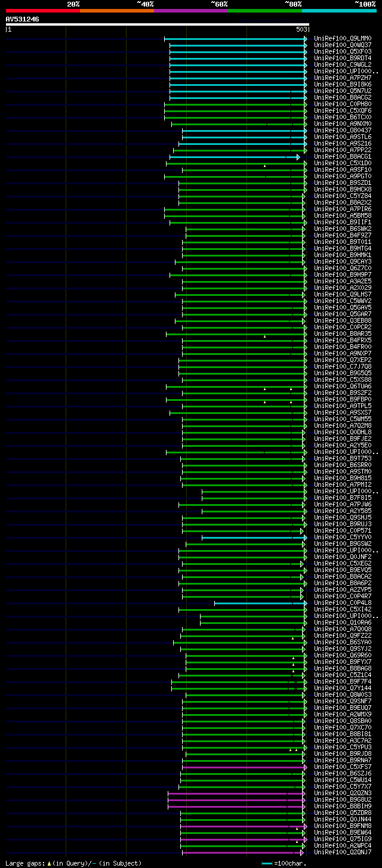Click the green ~80% identity legend segment
The width and height of the screenshot is (382, 868).
click(x=265, y=10)
